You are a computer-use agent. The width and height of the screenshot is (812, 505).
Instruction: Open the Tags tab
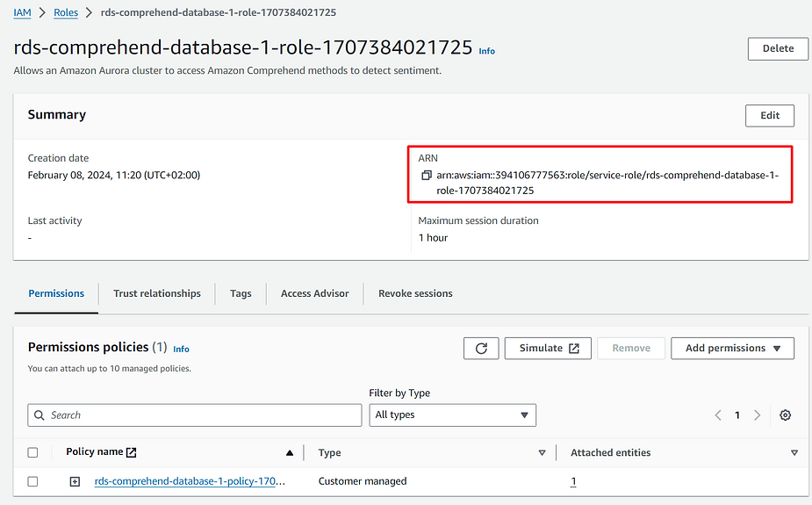tap(241, 293)
